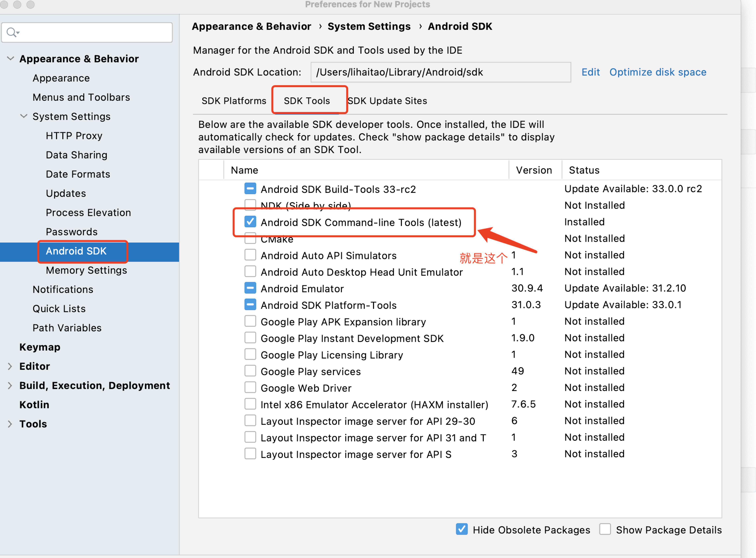
Task: Toggle Android Emulator install checkbox
Action: 250,289
